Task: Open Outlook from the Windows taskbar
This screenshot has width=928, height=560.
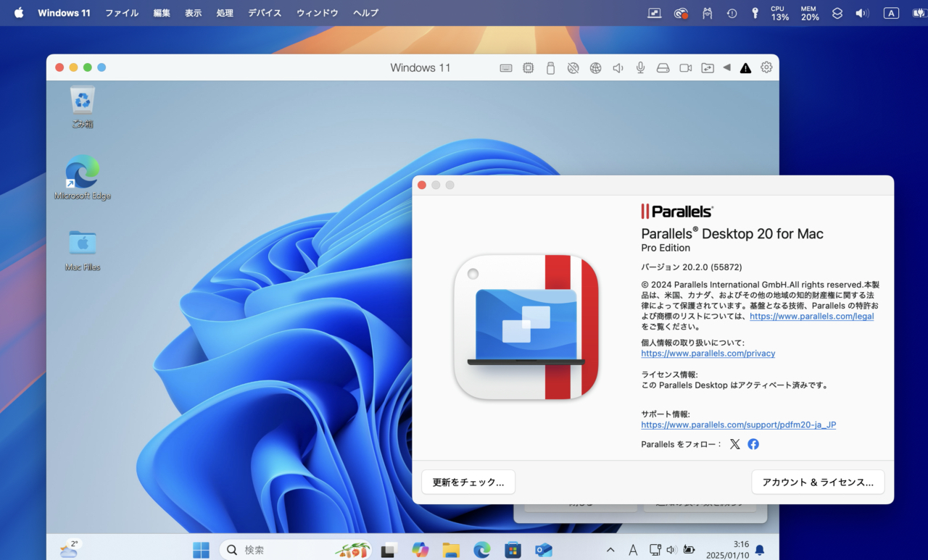Action: [544, 550]
